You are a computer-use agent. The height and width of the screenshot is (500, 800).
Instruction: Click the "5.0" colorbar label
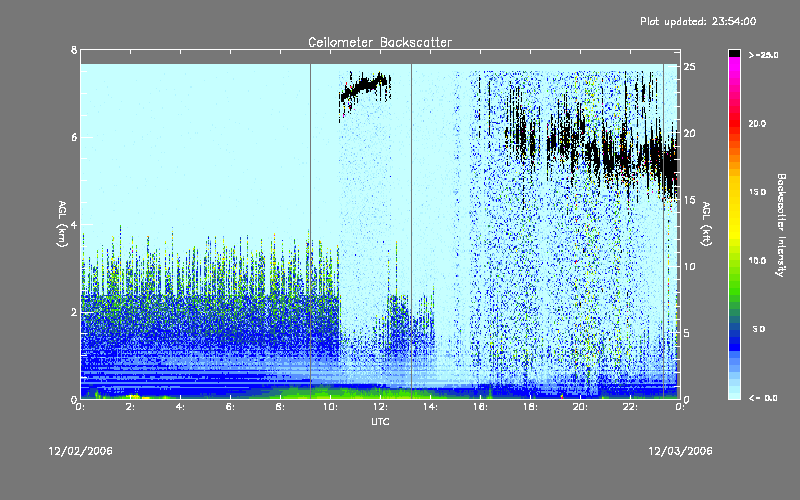point(759,329)
